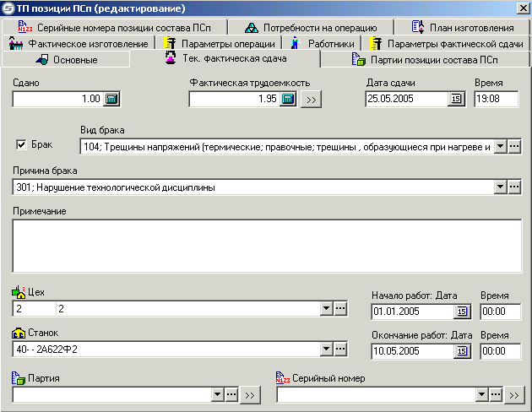Screen dimensions: 532x412
Task: Open calendar for Окончание работ date
Action: (461, 350)
